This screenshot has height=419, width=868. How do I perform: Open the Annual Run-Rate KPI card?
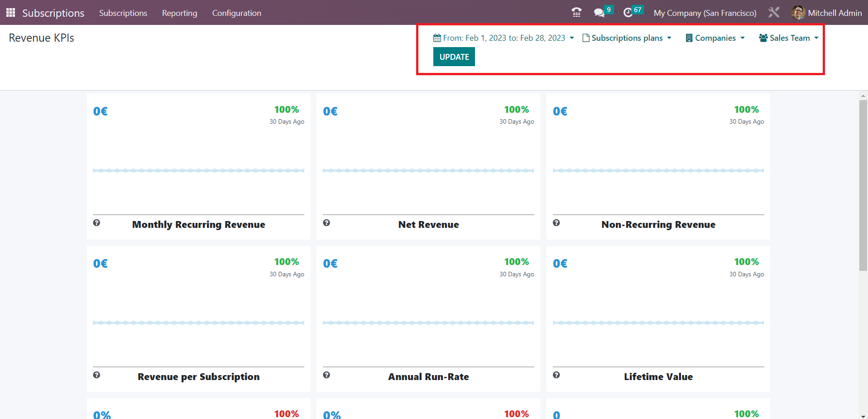(x=428, y=319)
